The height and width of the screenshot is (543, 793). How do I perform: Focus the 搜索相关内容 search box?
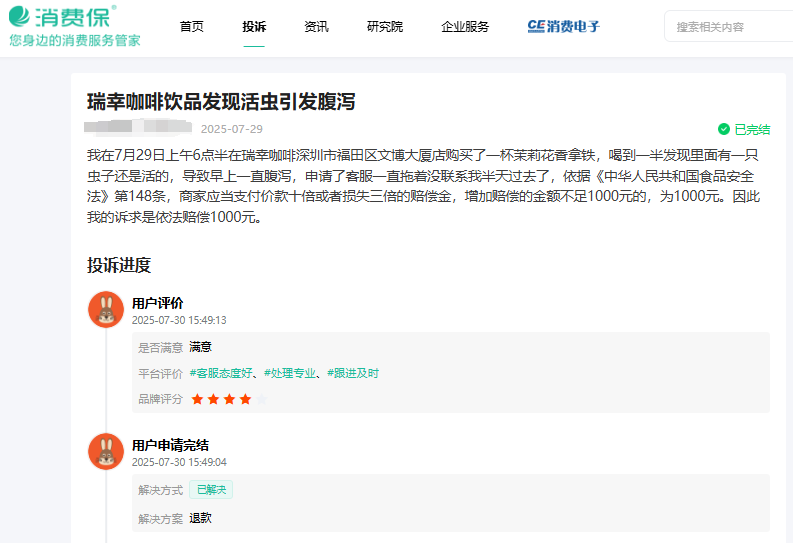tap(728, 27)
